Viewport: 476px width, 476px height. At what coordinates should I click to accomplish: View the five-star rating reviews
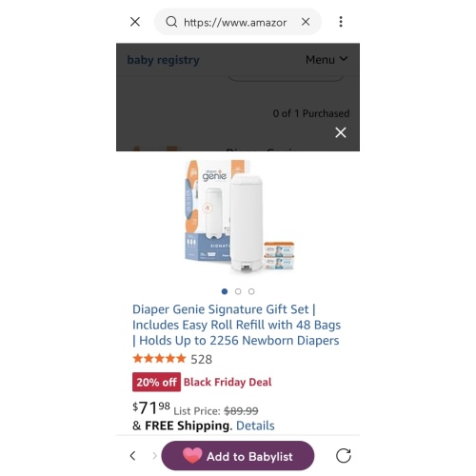[x=159, y=359]
